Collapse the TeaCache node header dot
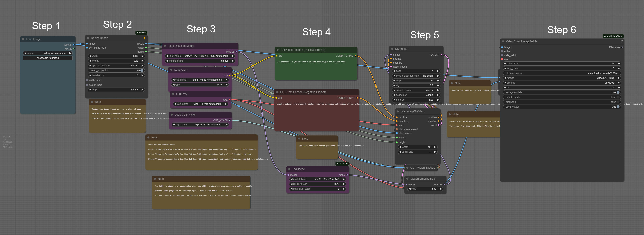Viewport: 644px width, 235px height. (x=290, y=169)
